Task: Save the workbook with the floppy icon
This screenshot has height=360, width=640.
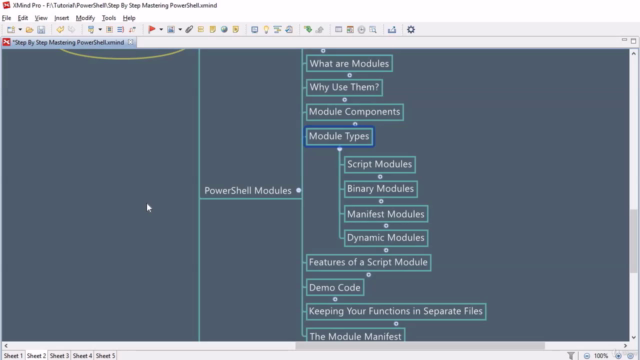Action: click(x=41, y=29)
